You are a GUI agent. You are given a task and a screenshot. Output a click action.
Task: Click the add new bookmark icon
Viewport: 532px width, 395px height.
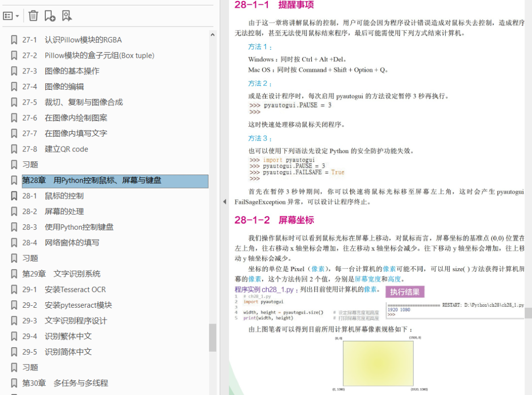pyautogui.click(x=50, y=16)
